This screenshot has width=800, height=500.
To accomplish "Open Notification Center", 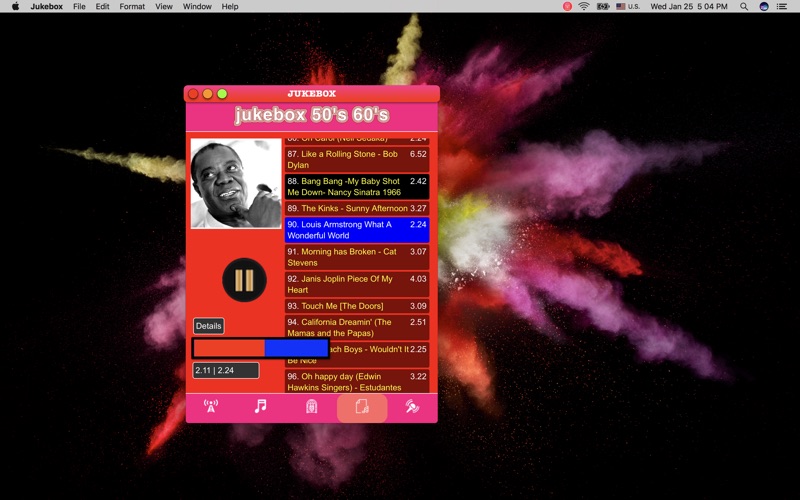I will pyautogui.click(x=782, y=6).
